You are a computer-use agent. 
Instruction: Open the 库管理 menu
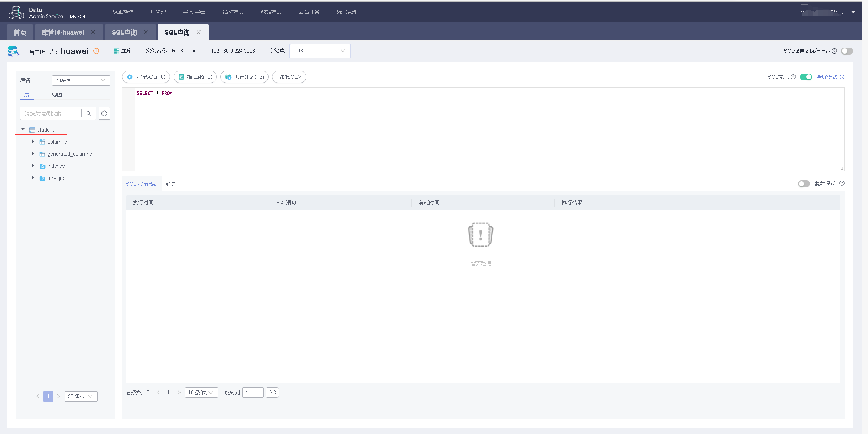tap(158, 12)
